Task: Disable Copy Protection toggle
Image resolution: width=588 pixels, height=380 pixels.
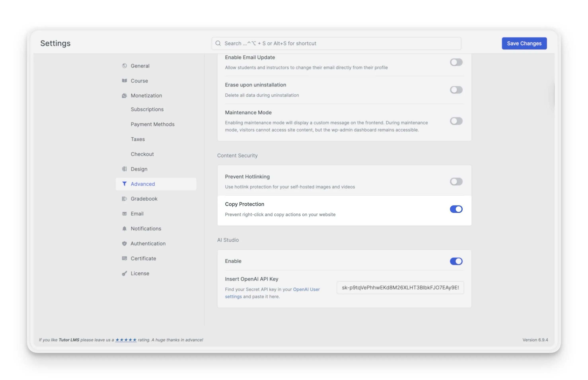Action: coord(456,209)
